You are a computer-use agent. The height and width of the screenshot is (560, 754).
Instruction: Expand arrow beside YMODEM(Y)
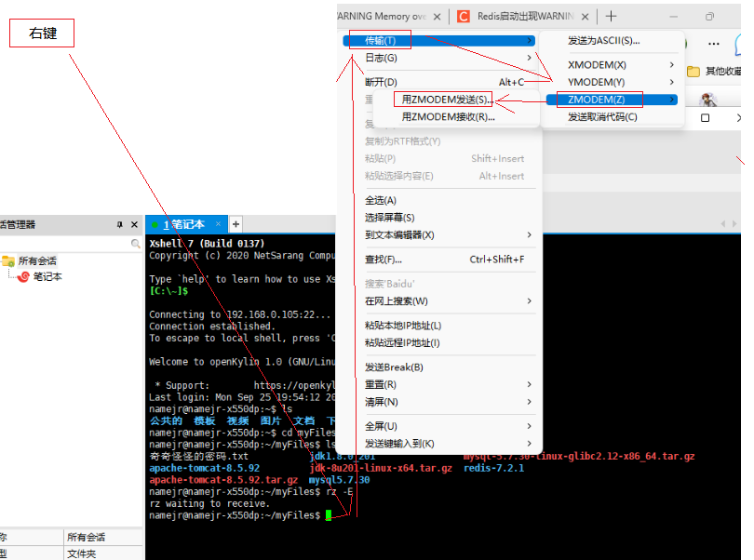point(672,82)
